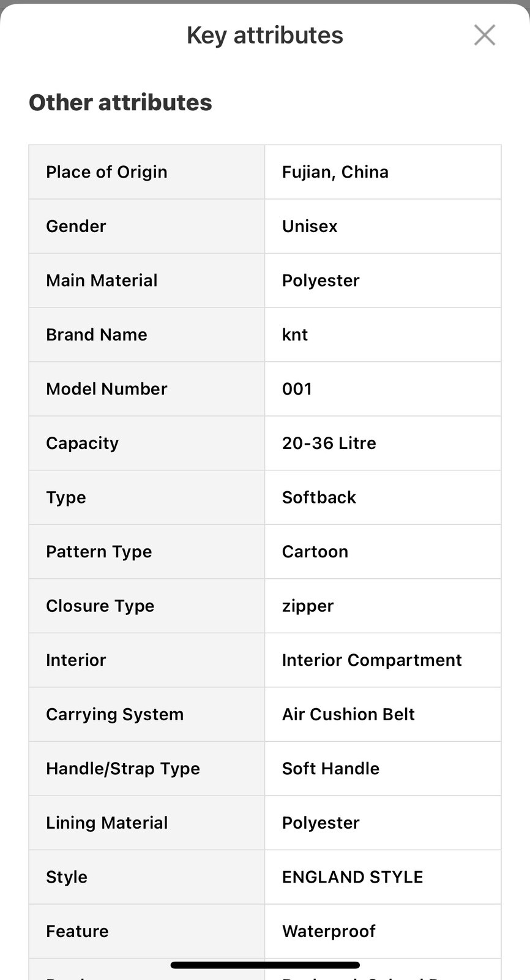Tap the Other attributes heading
Viewport: 530px width, 980px height.
point(121,102)
